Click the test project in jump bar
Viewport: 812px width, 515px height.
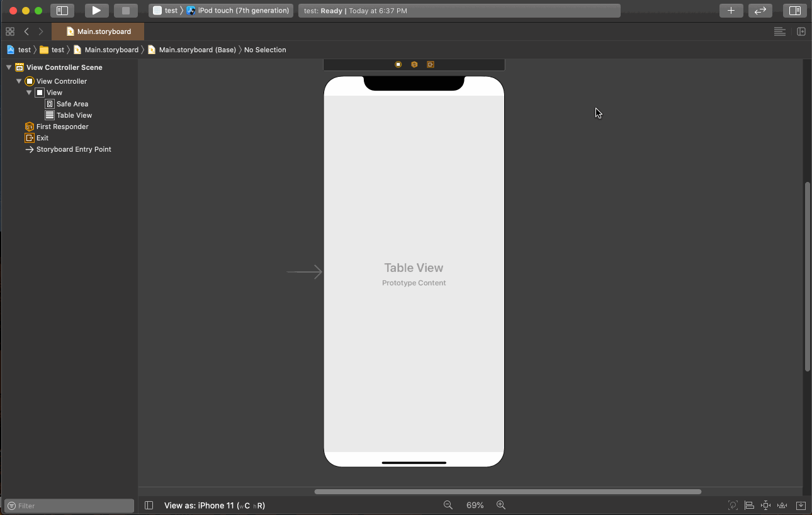click(x=19, y=50)
